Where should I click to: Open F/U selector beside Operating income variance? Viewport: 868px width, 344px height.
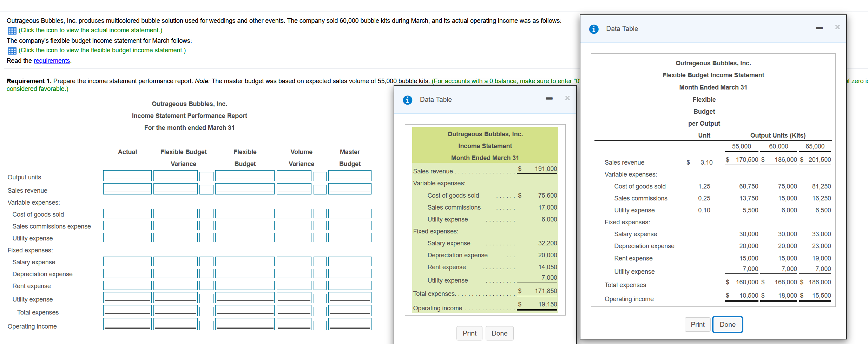click(206, 325)
